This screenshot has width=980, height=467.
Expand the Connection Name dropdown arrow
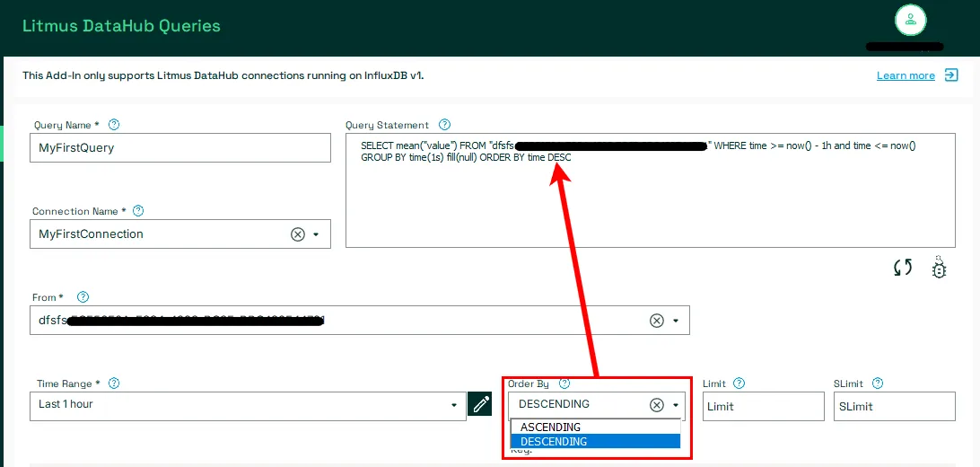click(x=316, y=234)
